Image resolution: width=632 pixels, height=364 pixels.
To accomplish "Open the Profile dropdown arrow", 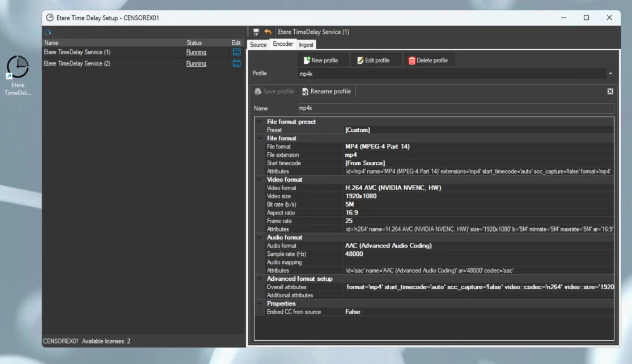I will [610, 74].
